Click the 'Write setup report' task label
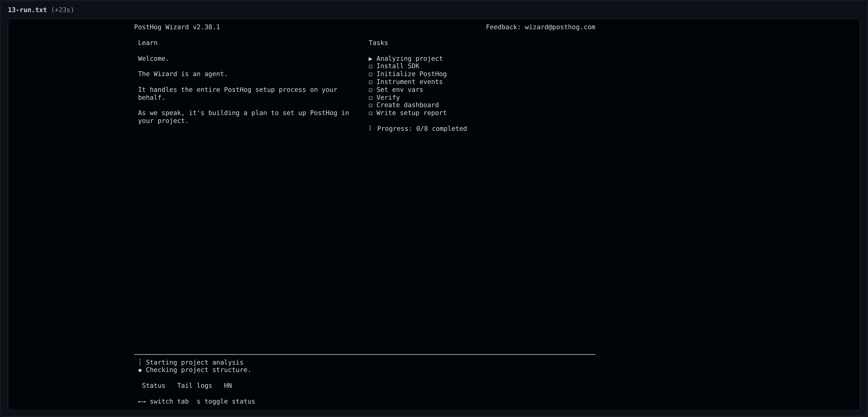Image resolution: width=868 pixels, height=417 pixels. [412, 113]
